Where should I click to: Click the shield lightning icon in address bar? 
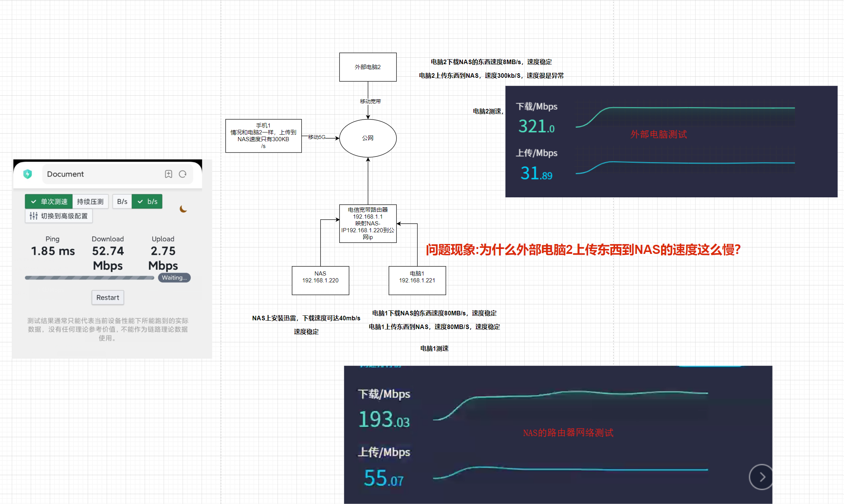[x=27, y=174]
